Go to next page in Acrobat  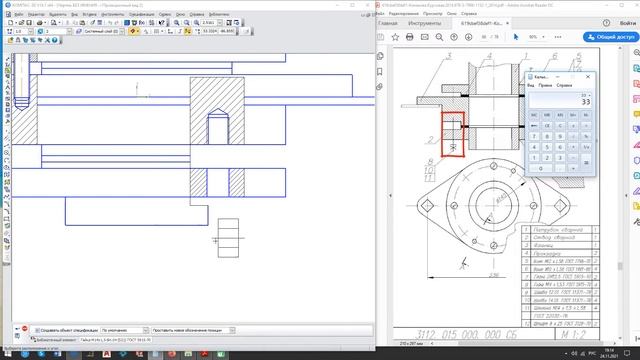469,37
